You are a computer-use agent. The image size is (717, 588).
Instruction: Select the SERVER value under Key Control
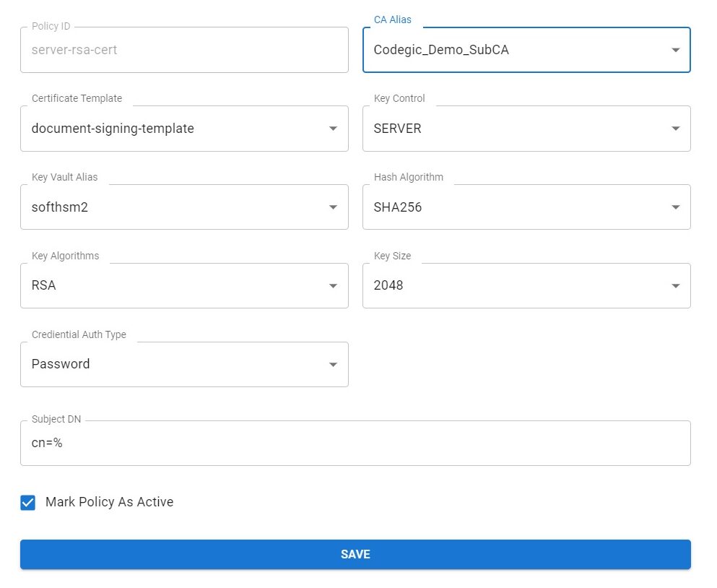(x=397, y=129)
